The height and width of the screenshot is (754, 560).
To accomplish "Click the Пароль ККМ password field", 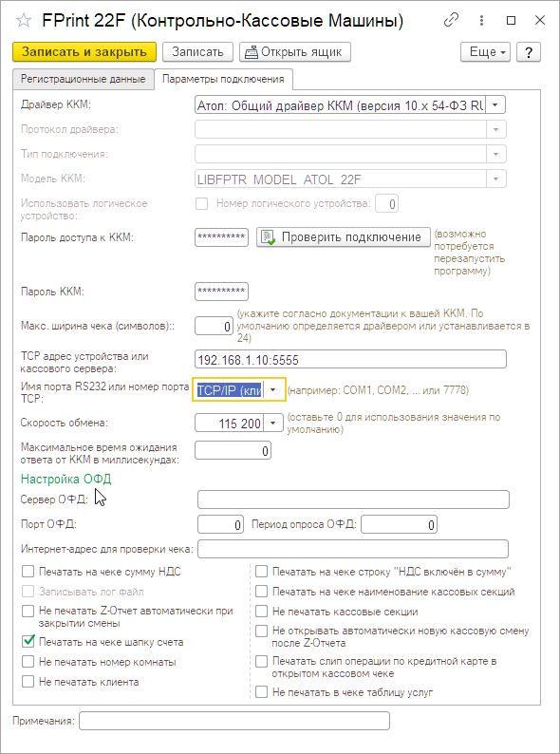I will (221, 292).
